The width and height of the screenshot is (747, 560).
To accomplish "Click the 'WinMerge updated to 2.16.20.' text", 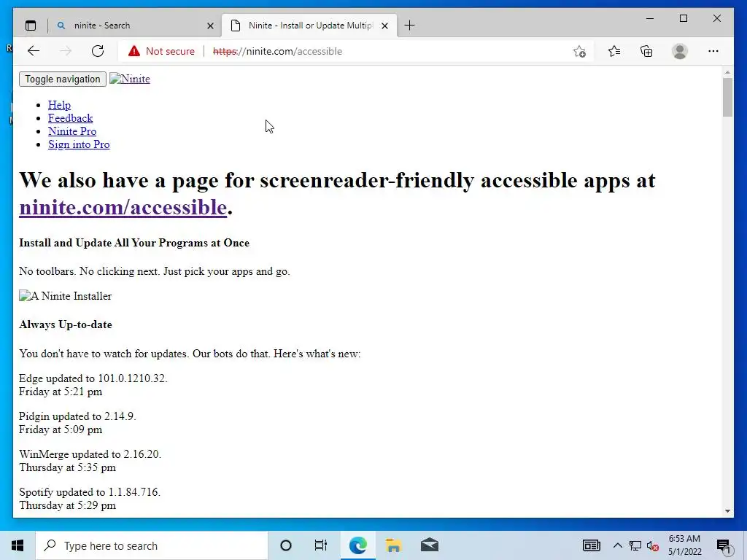I will tap(90, 454).
